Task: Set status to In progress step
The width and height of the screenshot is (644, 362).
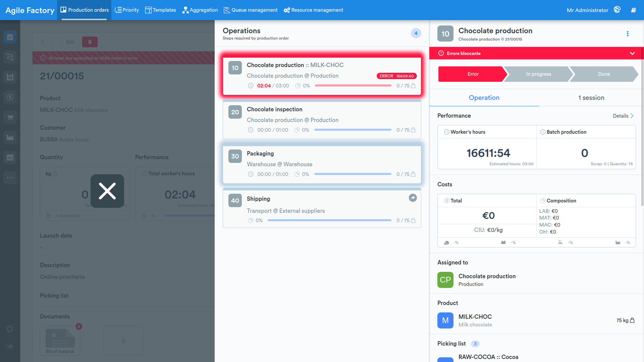Action: point(538,74)
